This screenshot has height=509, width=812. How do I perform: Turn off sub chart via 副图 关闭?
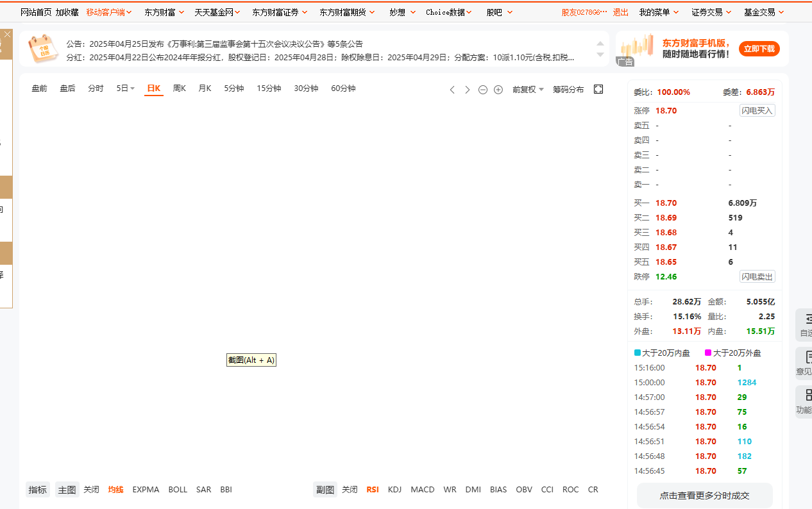350,490
